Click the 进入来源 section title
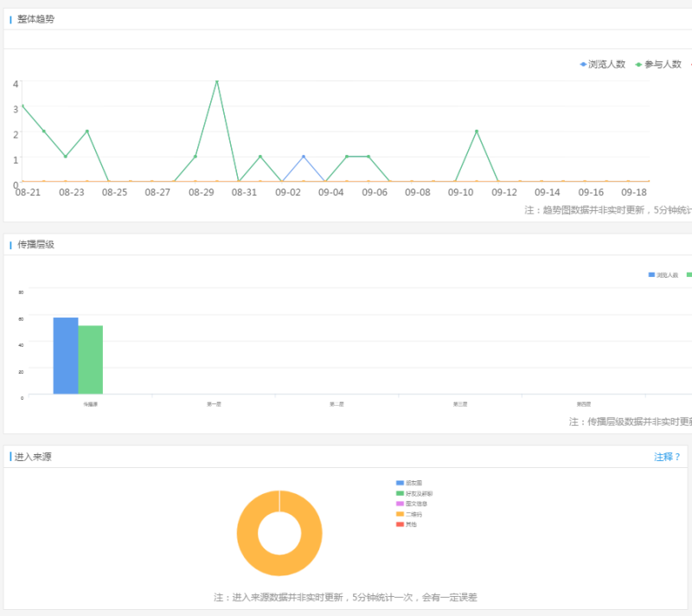The width and height of the screenshot is (692, 616). point(33,457)
